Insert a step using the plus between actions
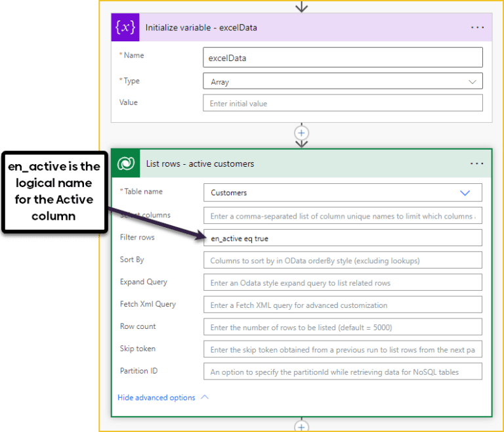504x432 pixels. [x=301, y=133]
